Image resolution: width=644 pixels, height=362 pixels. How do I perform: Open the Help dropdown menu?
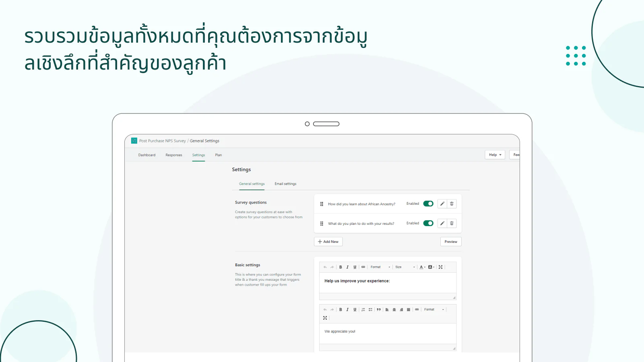[495, 155]
